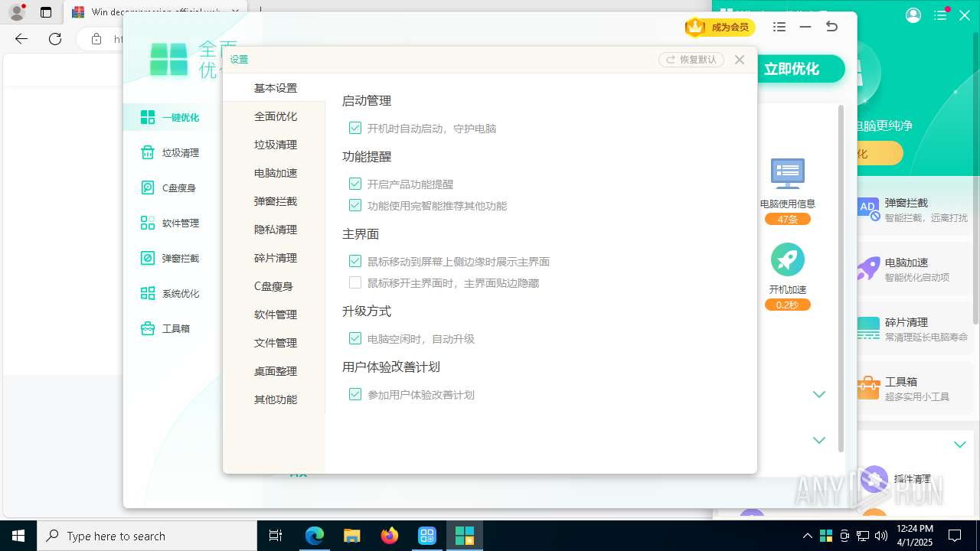Viewport: 980px width, 551px height.
Task: Click the 0.2秒 orange badge
Action: click(x=787, y=305)
